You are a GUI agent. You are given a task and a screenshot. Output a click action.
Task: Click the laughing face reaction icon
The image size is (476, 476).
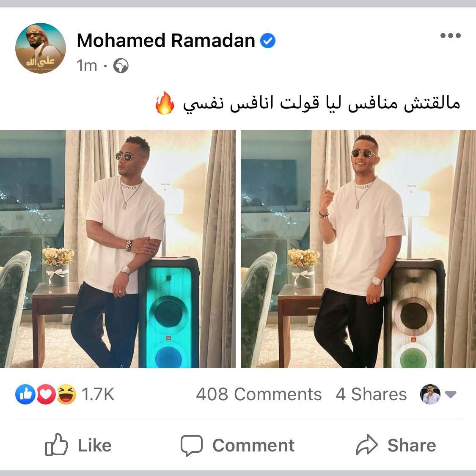click(x=66, y=394)
